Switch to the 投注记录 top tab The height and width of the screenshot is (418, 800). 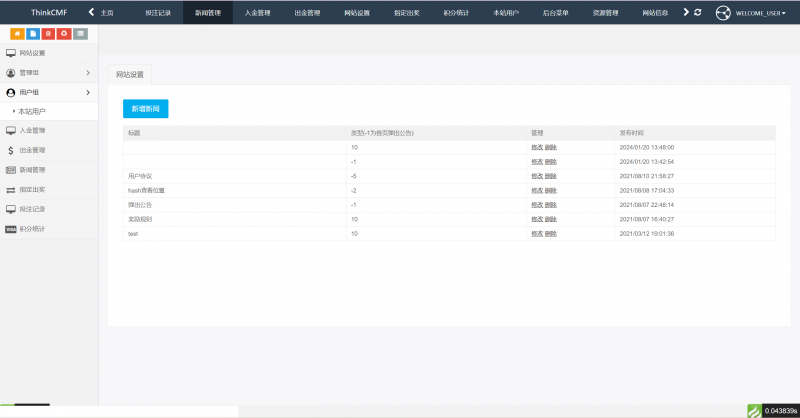158,13
